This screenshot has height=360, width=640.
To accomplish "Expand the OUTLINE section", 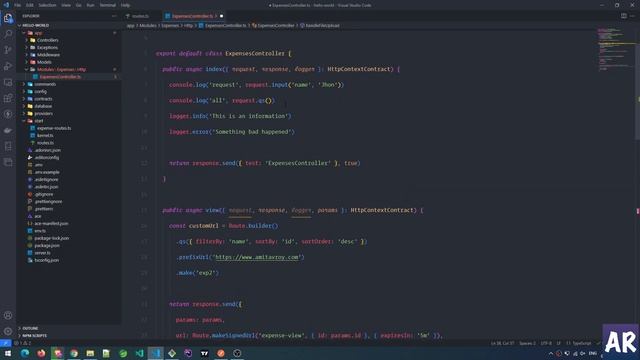I will coord(69,328).
